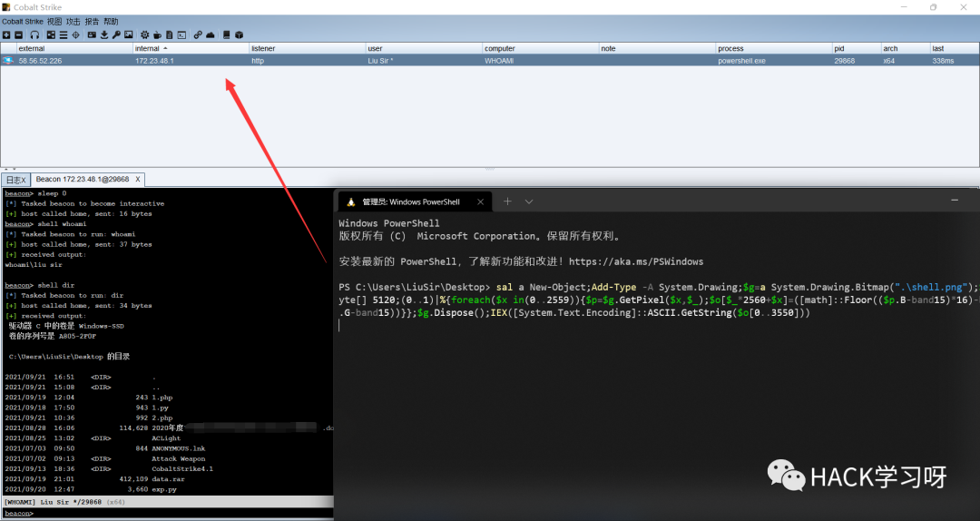Click the Java applet coffee cup icon
Image resolution: width=980 pixels, height=521 pixels.
point(157,35)
